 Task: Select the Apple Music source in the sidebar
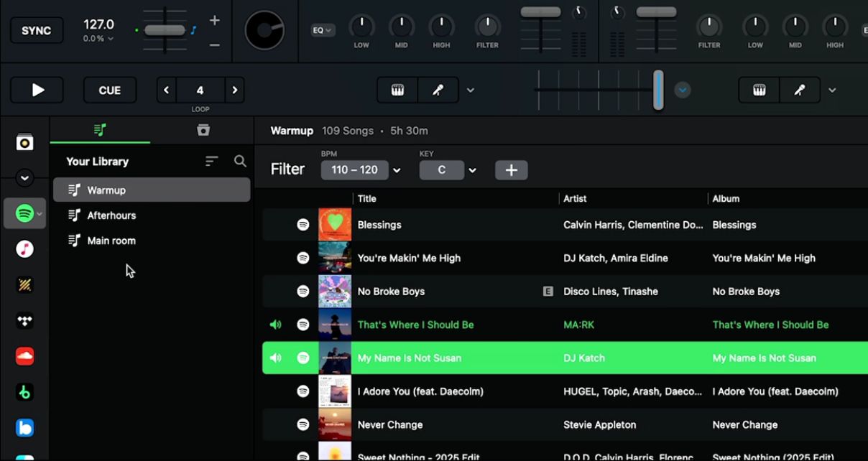click(x=24, y=249)
